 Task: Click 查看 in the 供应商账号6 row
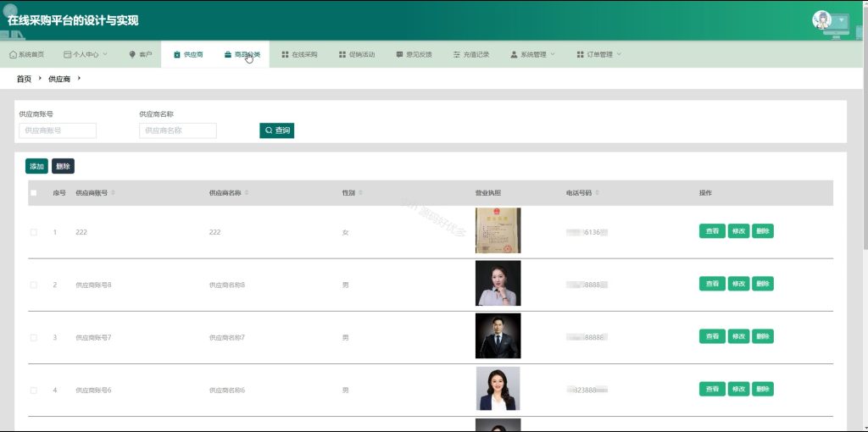(x=712, y=389)
